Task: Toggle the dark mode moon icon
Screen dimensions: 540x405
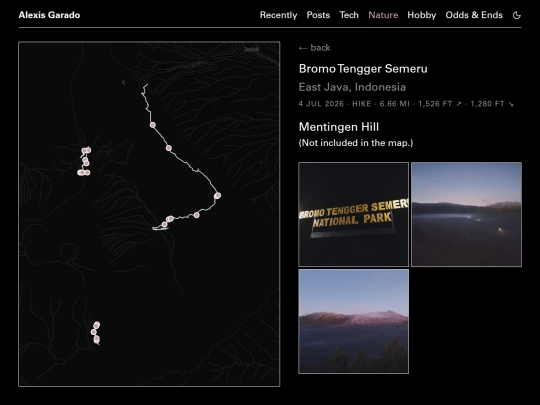Action: pos(517,15)
